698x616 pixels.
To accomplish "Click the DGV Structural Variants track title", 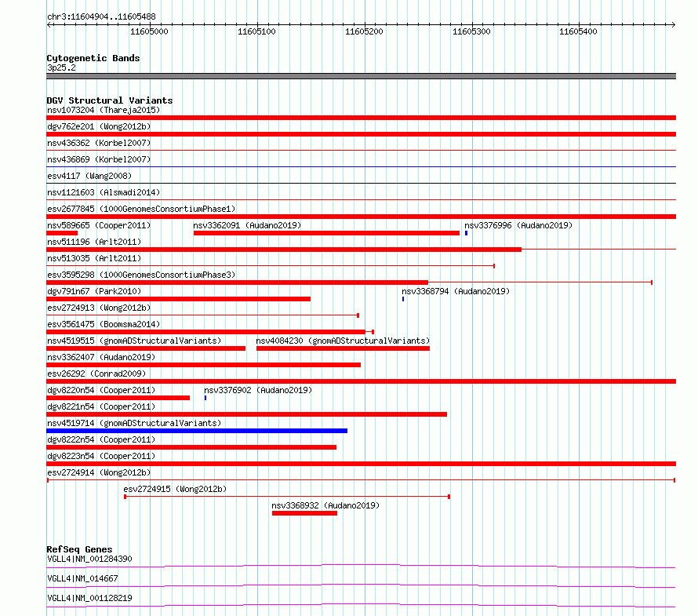I will pos(110,100).
